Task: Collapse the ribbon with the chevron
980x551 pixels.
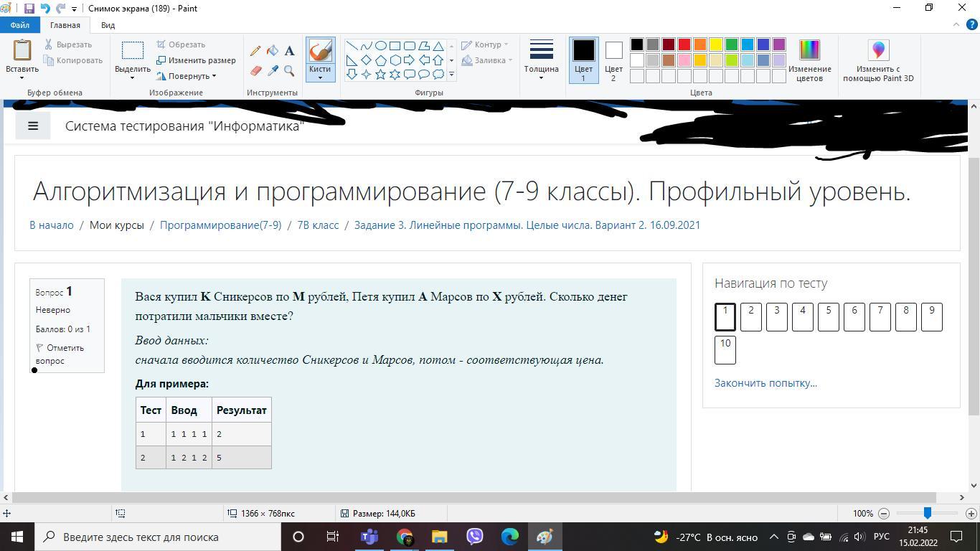Action: pyautogui.click(x=955, y=25)
